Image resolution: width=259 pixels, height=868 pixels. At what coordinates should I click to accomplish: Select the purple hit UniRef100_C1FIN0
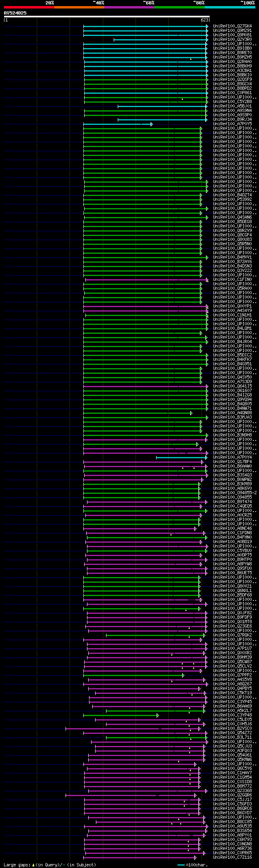[x=232, y=279]
